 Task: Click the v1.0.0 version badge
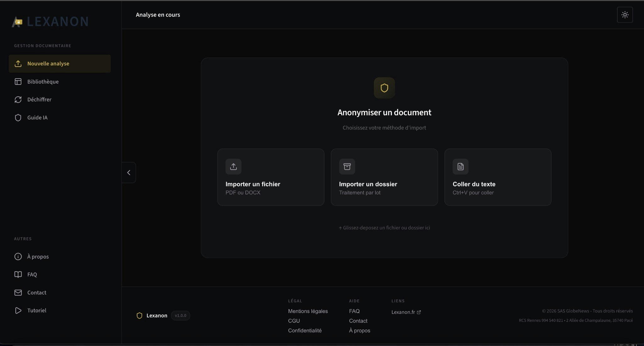coord(180,316)
